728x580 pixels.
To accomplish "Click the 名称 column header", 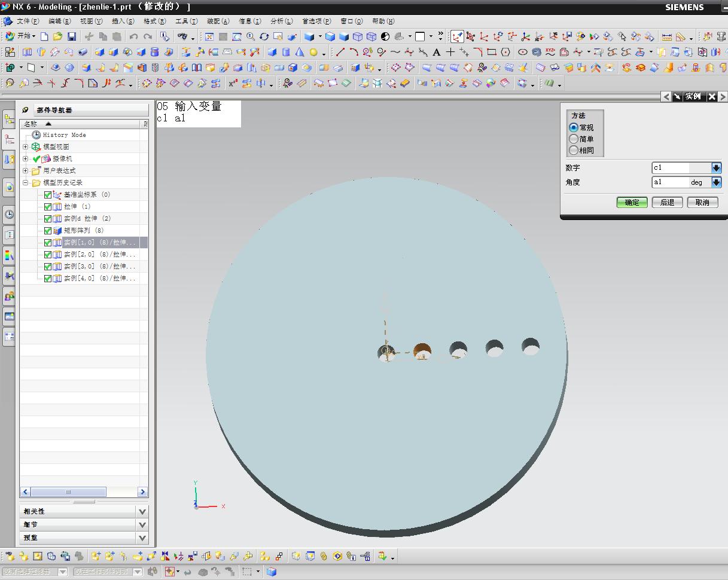I will tap(81, 124).
